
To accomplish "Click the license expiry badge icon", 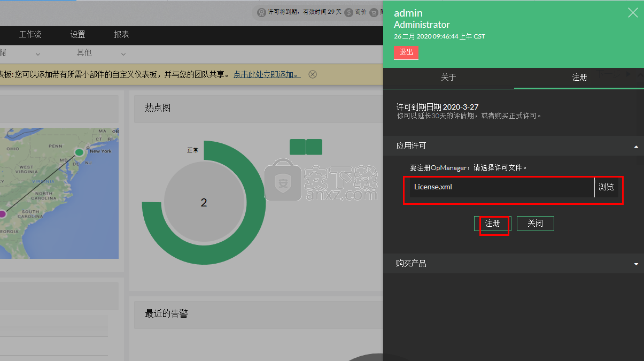I will (261, 12).
